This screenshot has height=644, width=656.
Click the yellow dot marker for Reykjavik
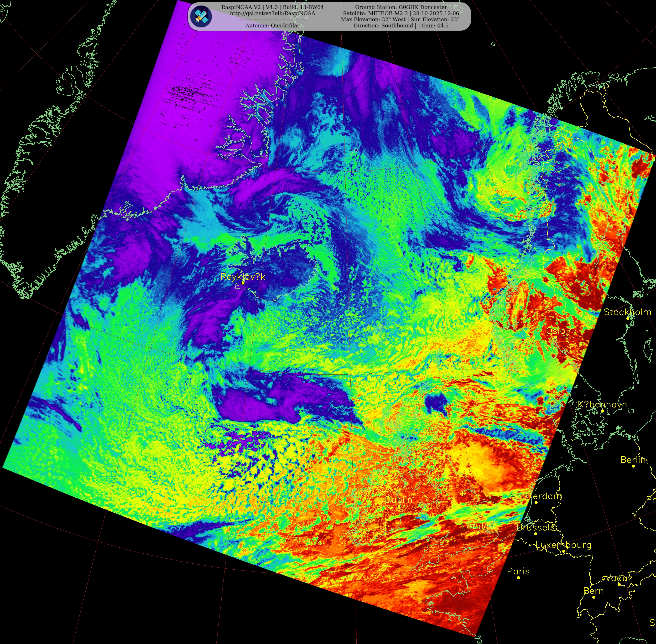coord(243,283)
